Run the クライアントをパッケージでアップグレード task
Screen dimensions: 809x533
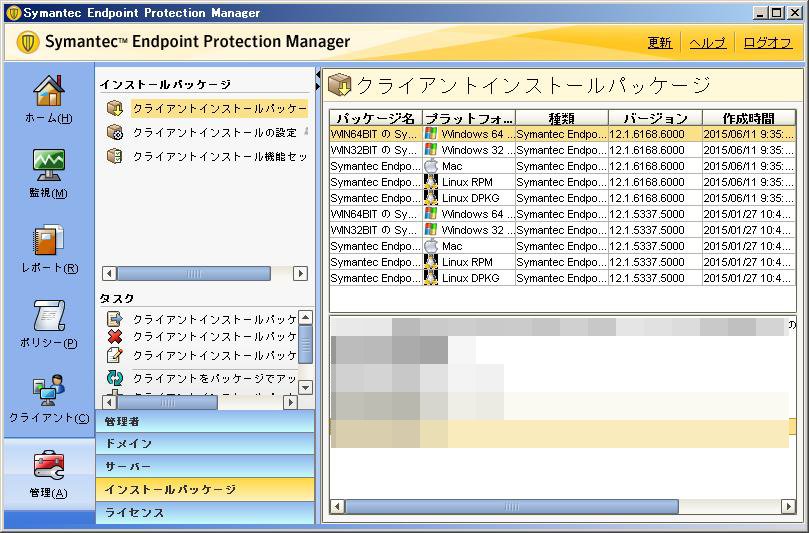215,378
